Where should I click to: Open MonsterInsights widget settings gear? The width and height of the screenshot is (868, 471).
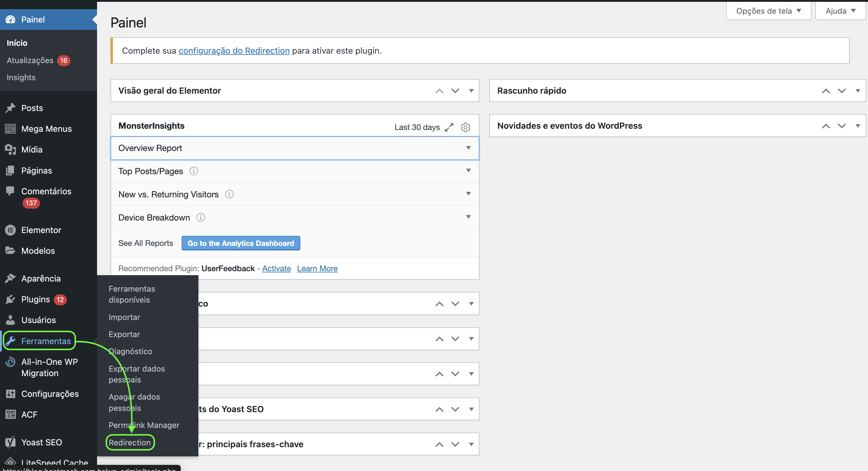tap(465, 127)
